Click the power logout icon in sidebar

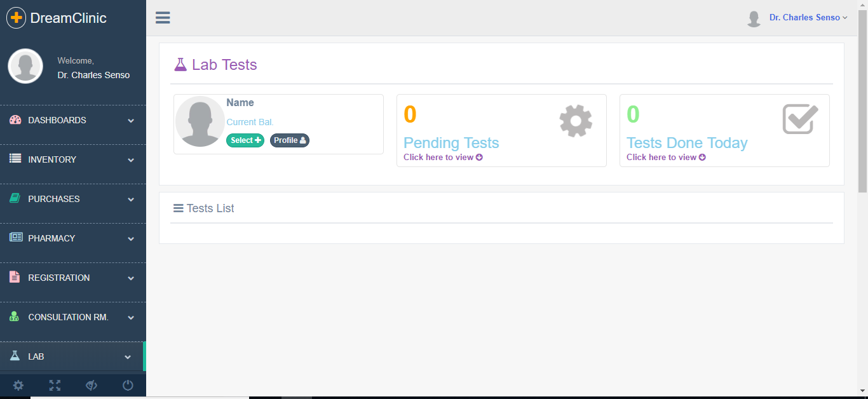tap(128, 385)
